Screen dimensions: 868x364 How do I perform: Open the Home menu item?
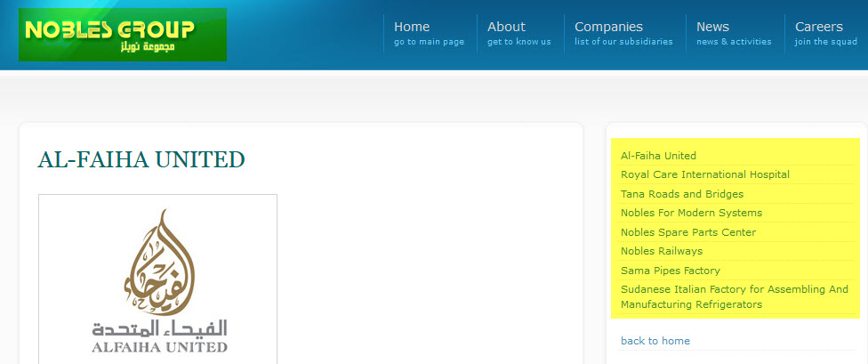(429, 34)
